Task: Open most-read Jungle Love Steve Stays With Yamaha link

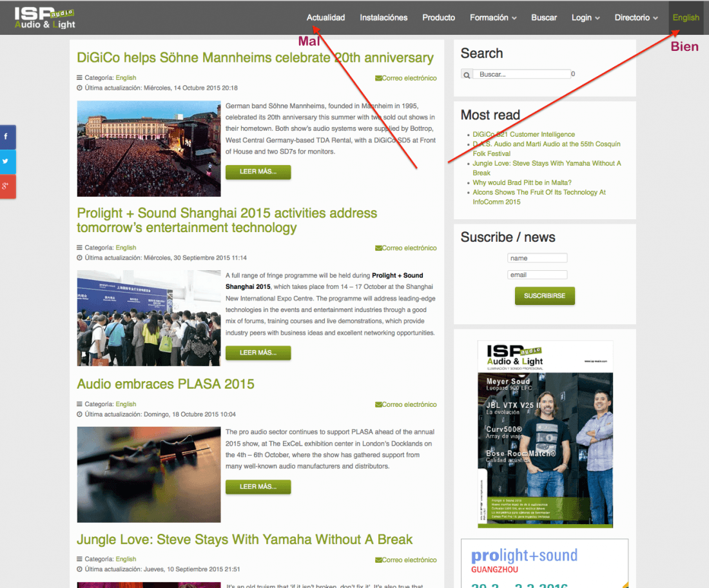Action: point(547,168)
